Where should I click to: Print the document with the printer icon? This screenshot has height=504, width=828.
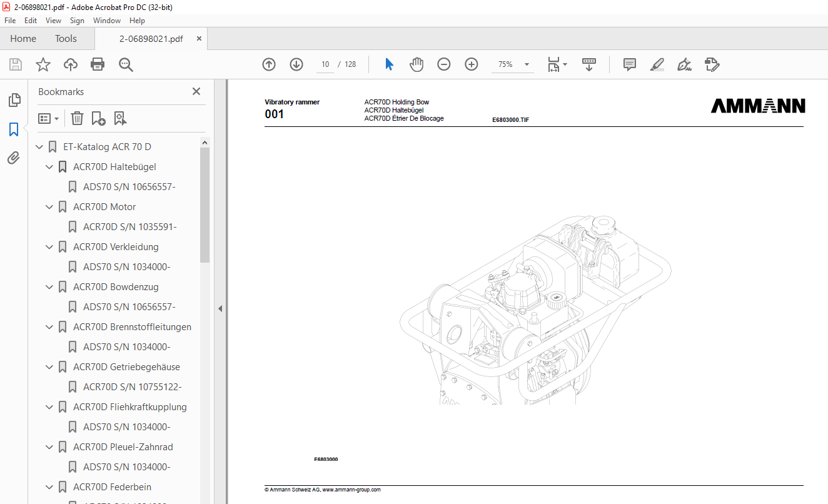pyautogui.click(x=98, y=64)
